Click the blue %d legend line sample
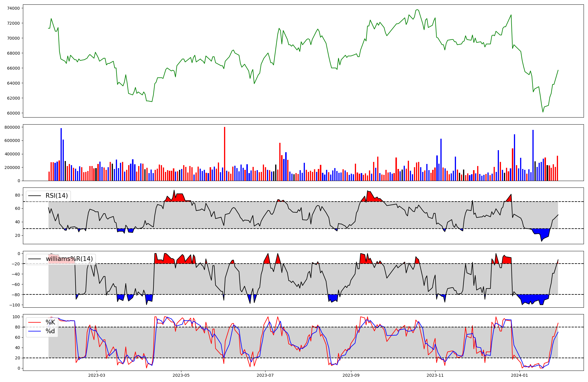 [34, 331]
